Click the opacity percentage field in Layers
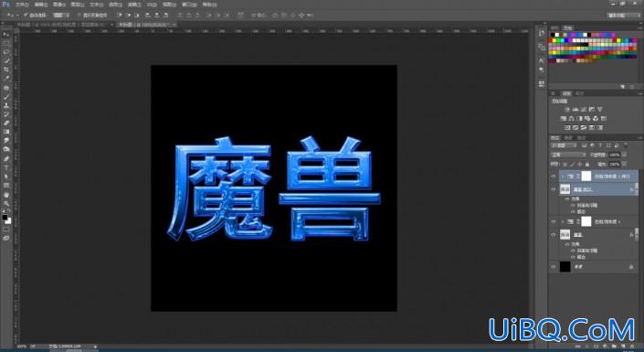The image size is (644, 352). 614,155
